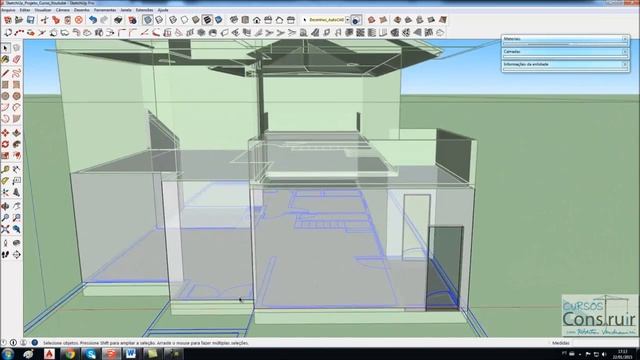Click the Windows Start button

coord(7,353)
